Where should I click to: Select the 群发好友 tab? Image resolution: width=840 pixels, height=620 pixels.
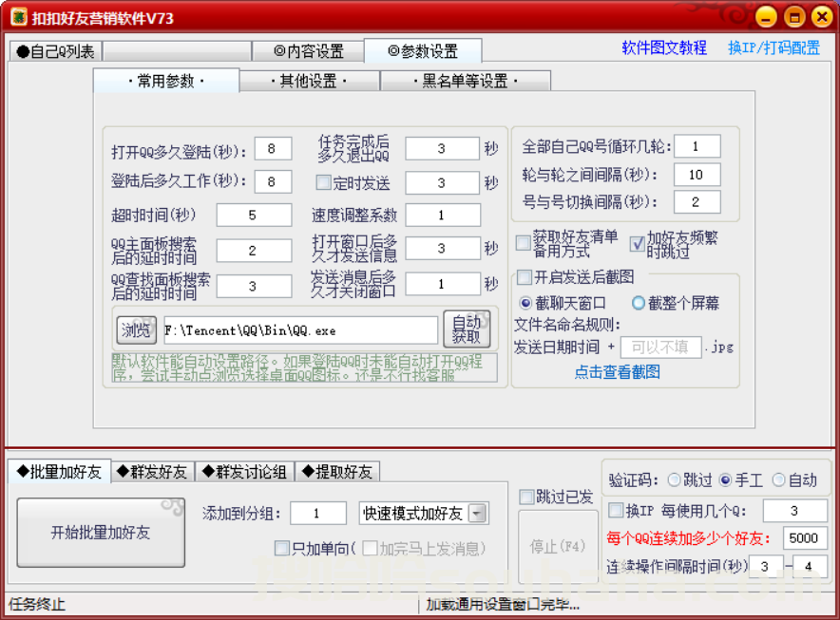(x=152, y=470)
